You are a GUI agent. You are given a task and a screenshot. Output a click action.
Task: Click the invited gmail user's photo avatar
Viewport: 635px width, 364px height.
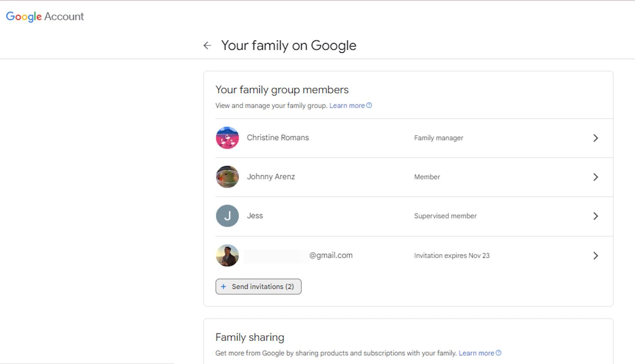click(227, 255)
